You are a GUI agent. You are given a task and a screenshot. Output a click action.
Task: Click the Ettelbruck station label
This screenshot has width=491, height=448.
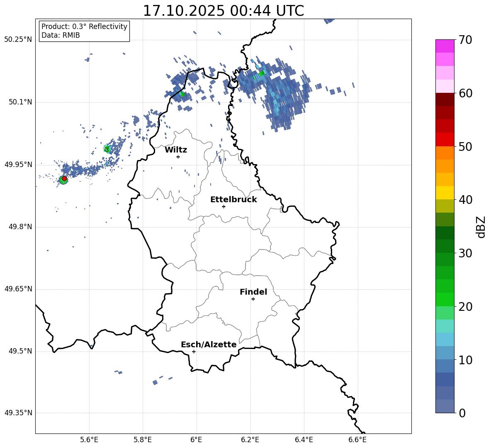pos(233,200)
